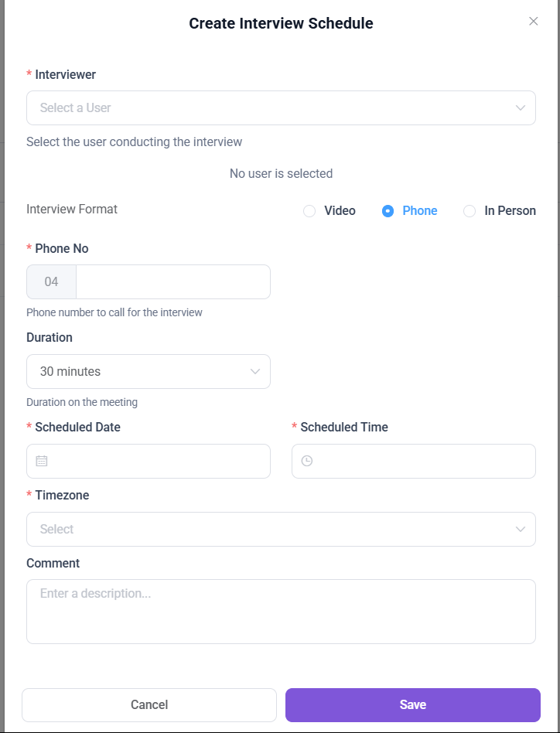Viewport: 560px width, 733px height.
Task: Click the clock icon in Scheduled Time
Action: 307,461
